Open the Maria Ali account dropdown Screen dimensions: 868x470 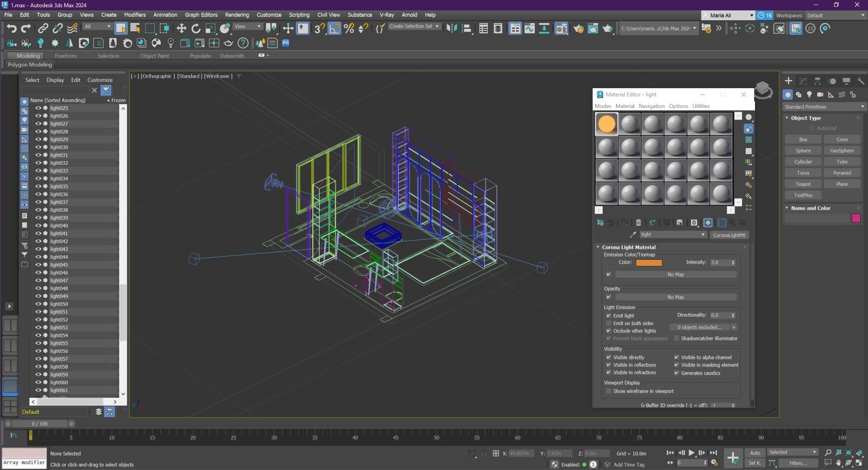point(728,15)
